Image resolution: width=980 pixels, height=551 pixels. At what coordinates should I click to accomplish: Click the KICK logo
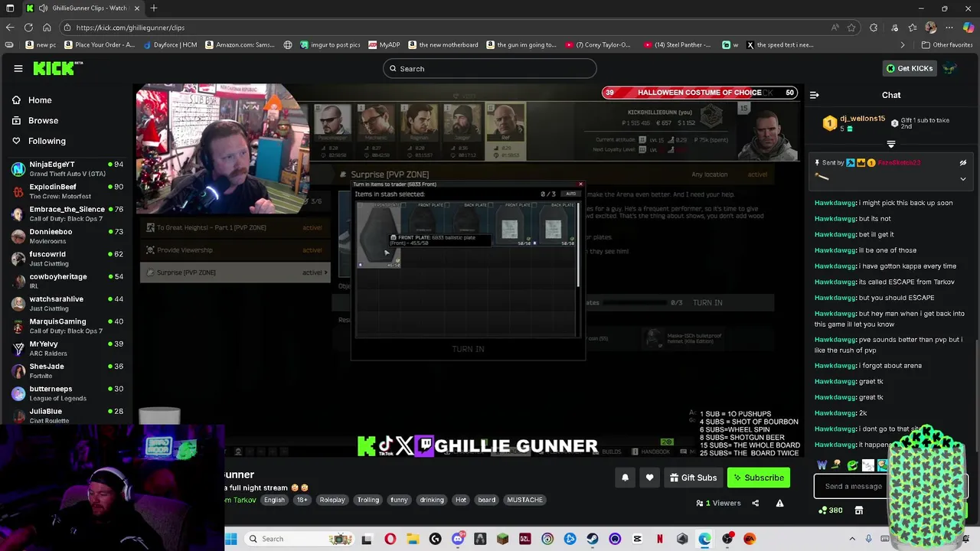click(57, 68)
